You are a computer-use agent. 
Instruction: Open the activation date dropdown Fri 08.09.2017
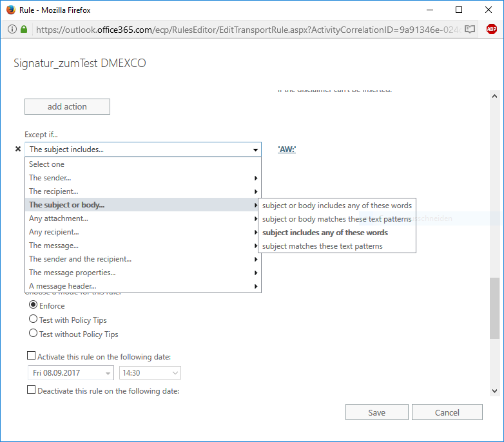(71, 373)
